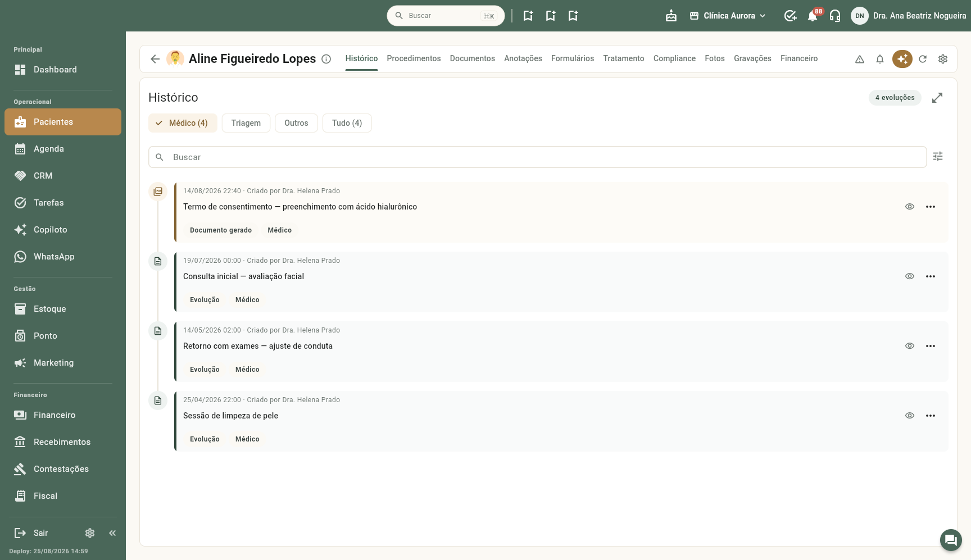
Task: Click the middle bookmark icon in top bar
Action: pyautogui.click(x=551, y=16)
